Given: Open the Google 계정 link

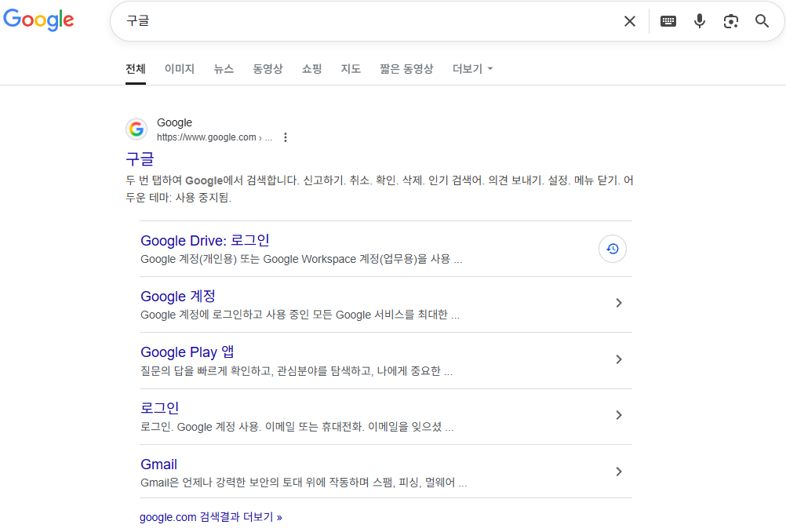Looking at the screenshot, I should pos(178,297).
